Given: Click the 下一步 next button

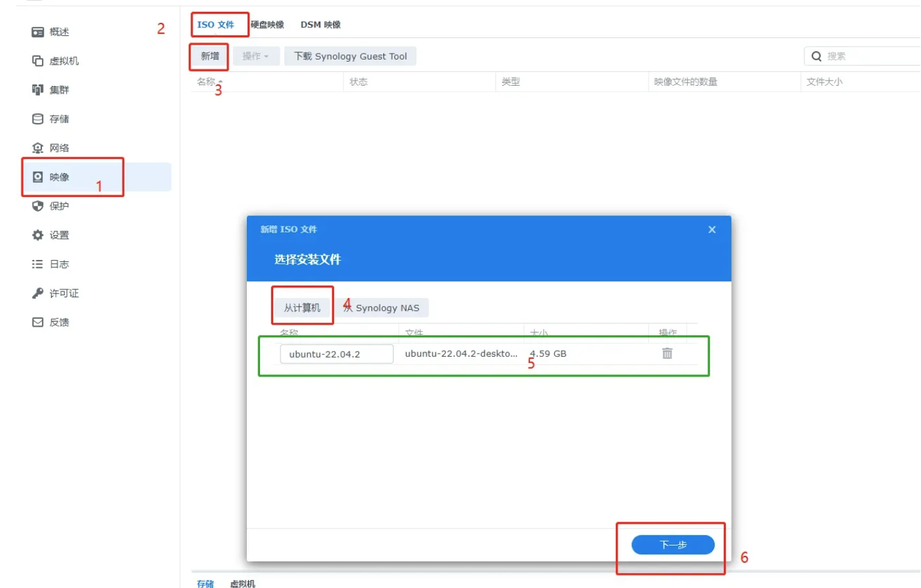Looking at the screenshot, I should click(x=672, y=545).
